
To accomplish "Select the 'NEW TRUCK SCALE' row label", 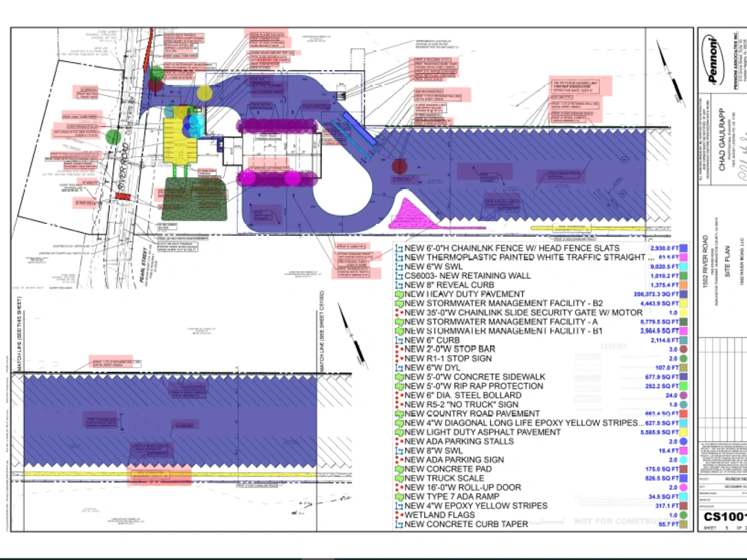I will tap(444, 478).
